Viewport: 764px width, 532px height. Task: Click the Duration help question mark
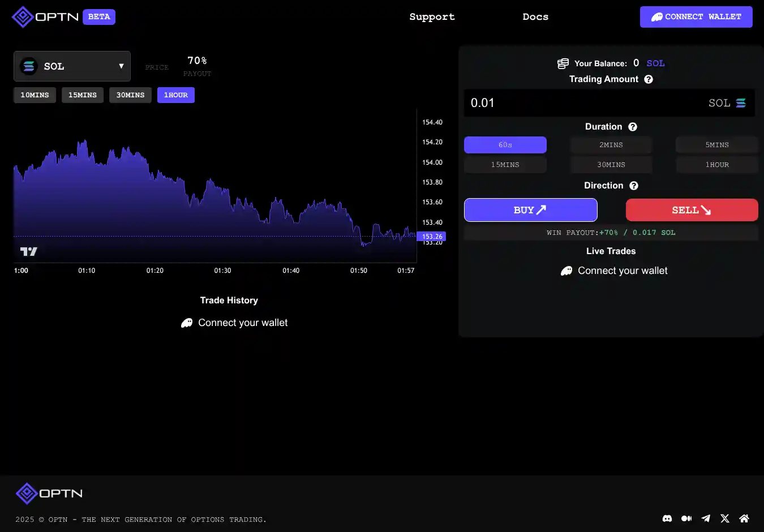633,127
